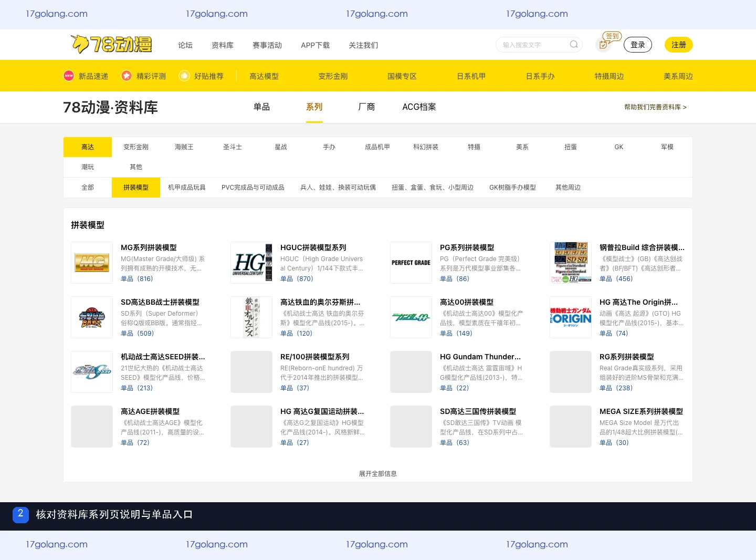Choose the 机甲成品玩具 subcategory filter
Image resolution: width=756 pixels, height=560 pixels.
pyautogui.click(x=187, y=188)
